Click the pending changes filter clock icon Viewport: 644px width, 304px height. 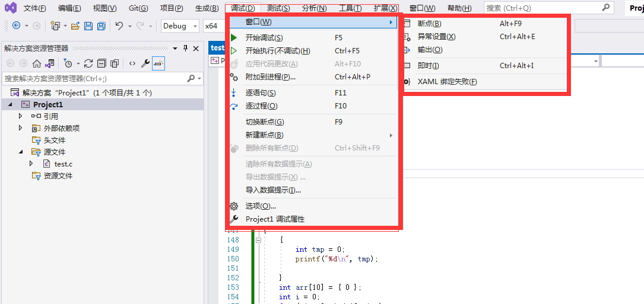click(x=68, y=63)
